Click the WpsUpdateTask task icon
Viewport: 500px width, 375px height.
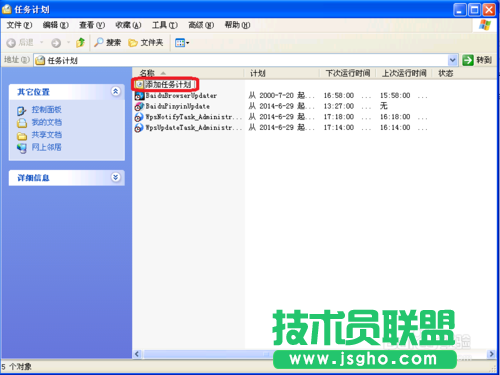(139, 128)
